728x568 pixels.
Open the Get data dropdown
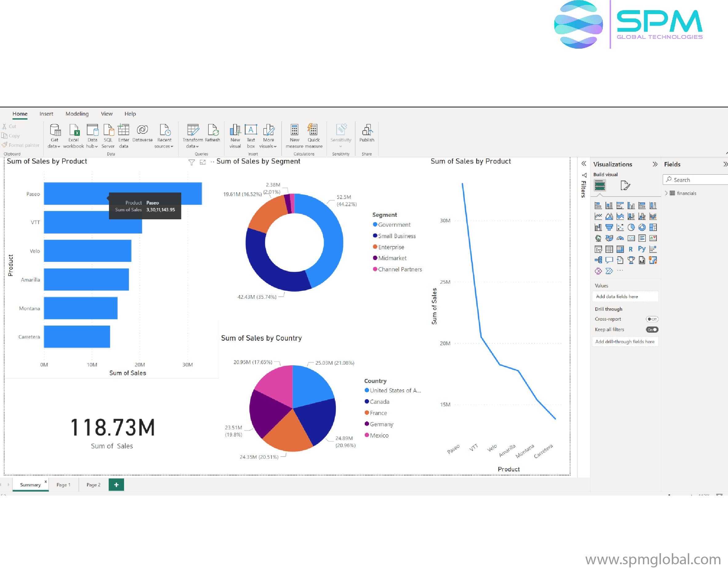[54, 136]
